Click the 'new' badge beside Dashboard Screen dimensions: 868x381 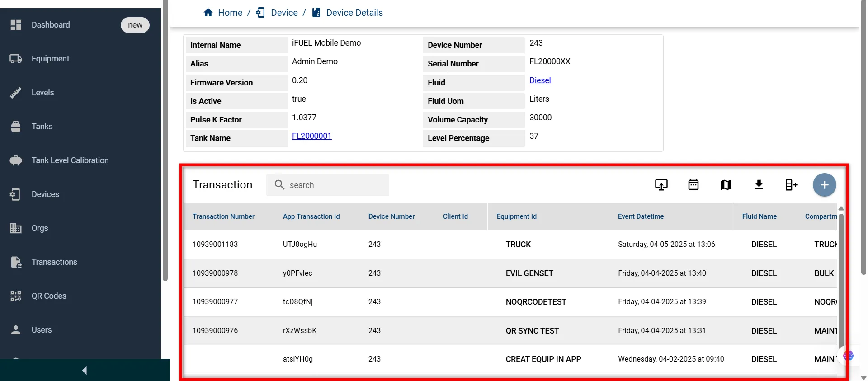click(x=135, y=25)
